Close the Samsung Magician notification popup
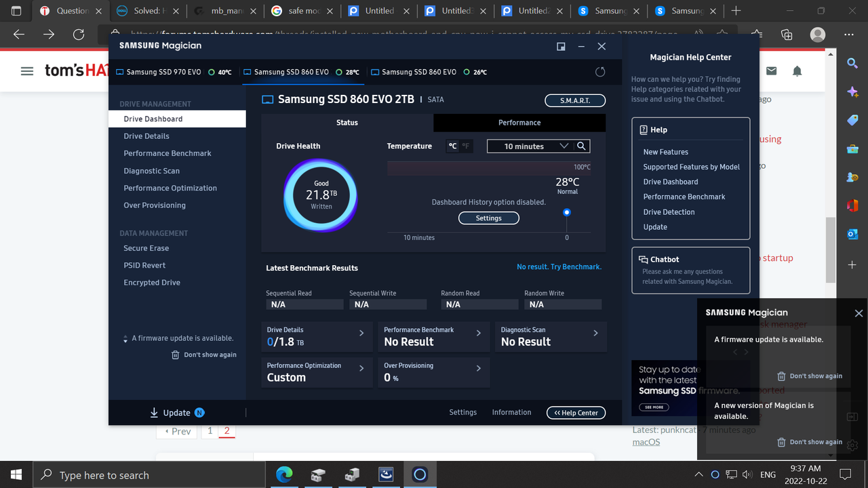The height and width of the screenshot is (488, 868). 859,313
